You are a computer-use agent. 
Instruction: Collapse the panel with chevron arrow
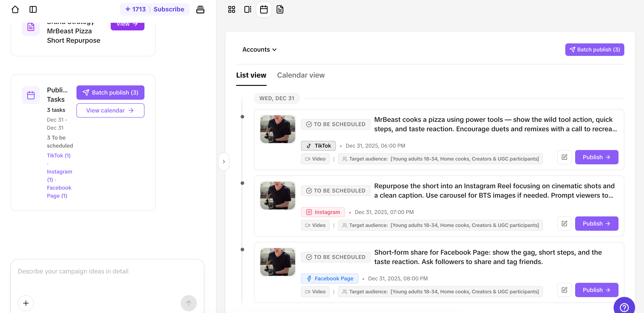[x=224, y=161]
